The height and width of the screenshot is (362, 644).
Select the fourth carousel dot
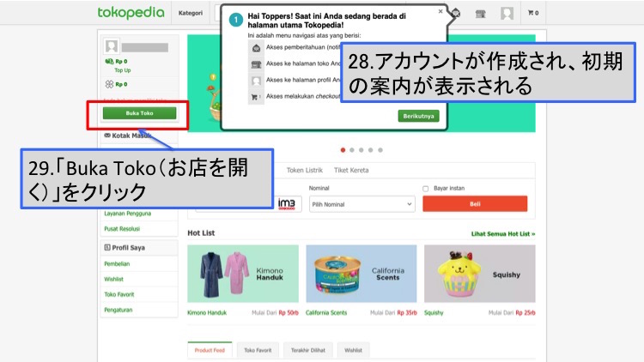370,150
